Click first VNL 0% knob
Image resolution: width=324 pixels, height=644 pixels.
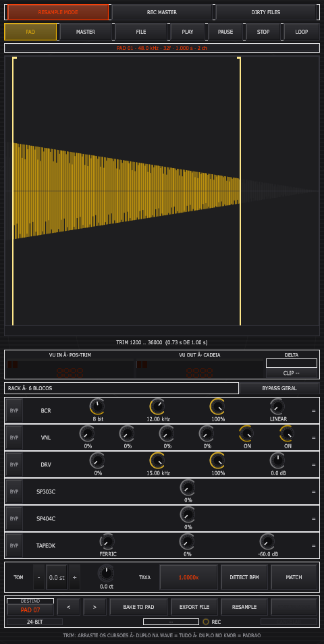click(x=88, y=433)
